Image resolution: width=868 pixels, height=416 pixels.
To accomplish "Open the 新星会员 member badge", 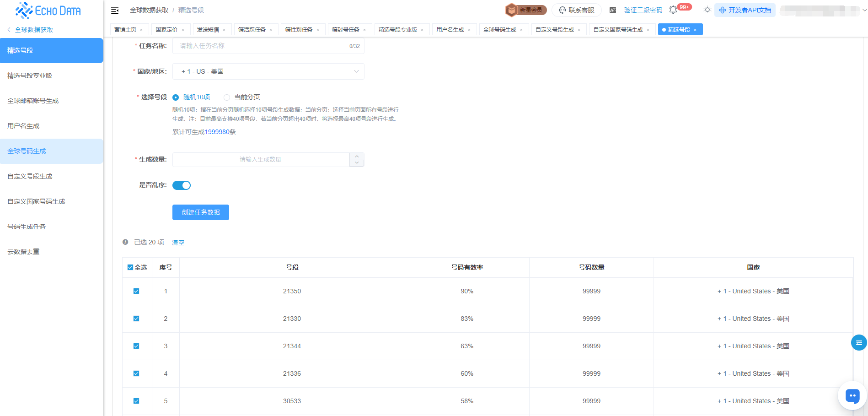I will 526,10.
